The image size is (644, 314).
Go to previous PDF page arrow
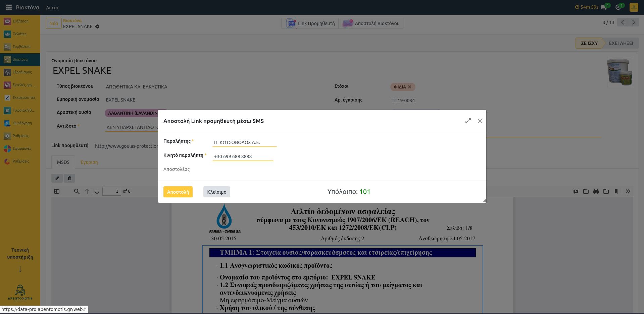87,191
